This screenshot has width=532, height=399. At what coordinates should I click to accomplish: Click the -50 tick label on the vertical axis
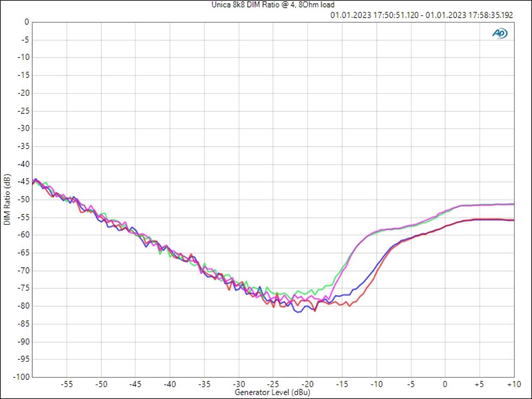pos(23,199)
